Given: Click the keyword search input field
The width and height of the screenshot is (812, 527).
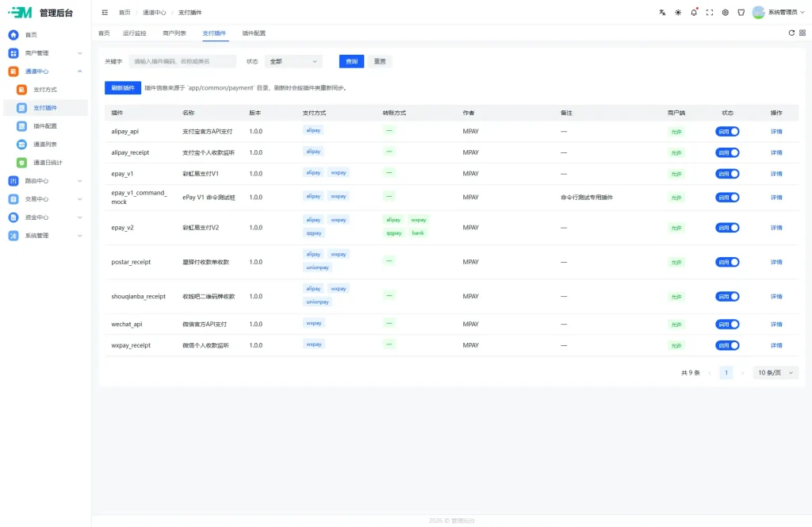Looking at the screenshot, I should coord(182,61).
